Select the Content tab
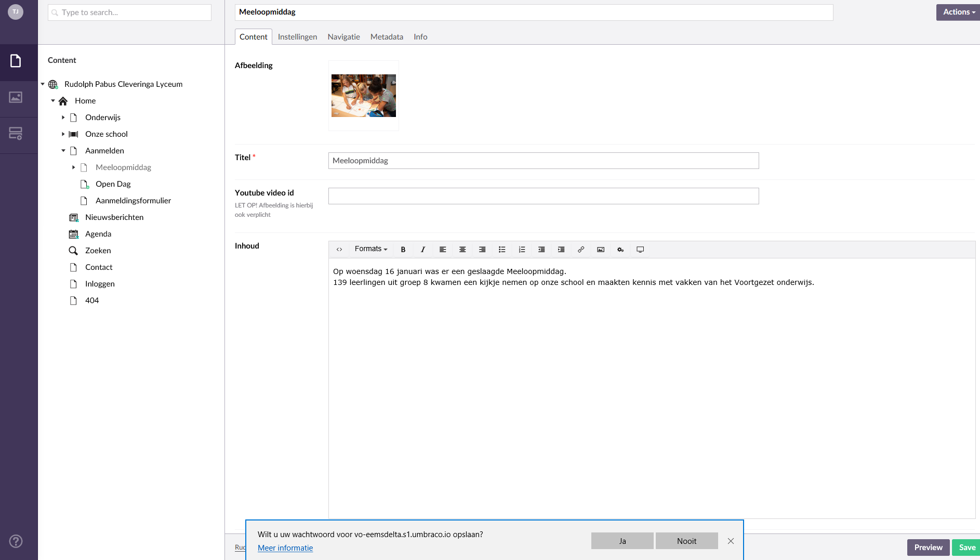 254,37
